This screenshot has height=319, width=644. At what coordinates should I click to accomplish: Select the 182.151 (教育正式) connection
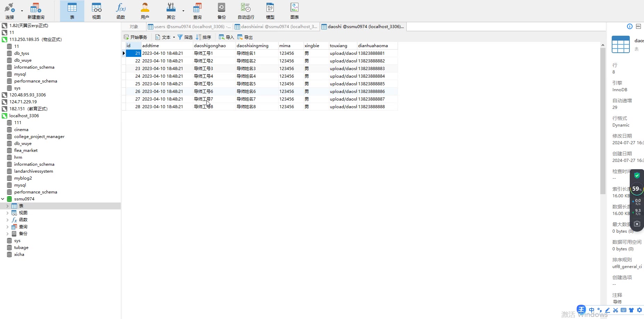click(x=28, y=109)
